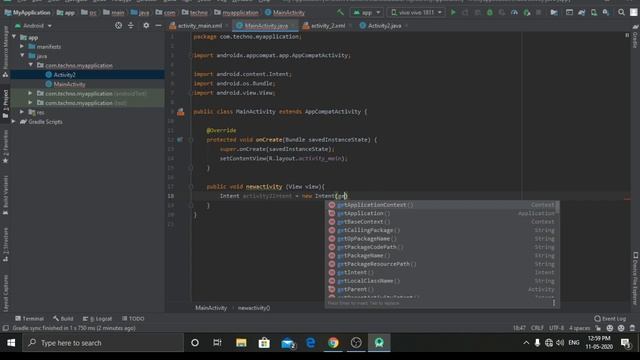Open the Build tool window
Screen dimensions: 640x360
63,319
